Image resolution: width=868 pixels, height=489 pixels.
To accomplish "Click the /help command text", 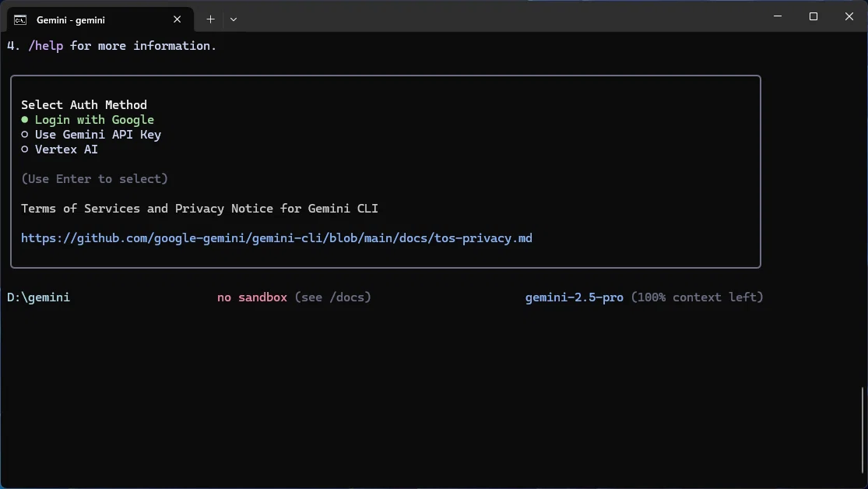I will tap(46, 46).
